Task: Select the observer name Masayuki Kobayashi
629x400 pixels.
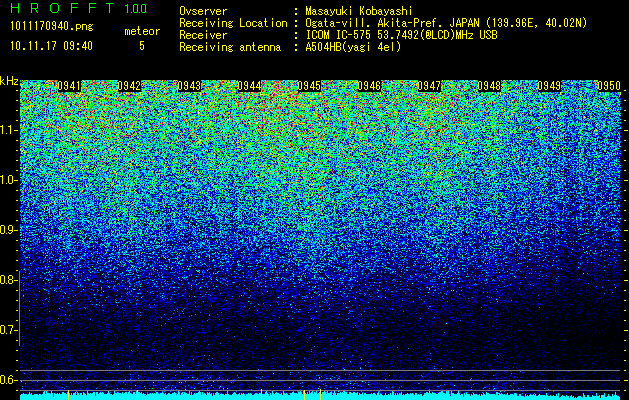Action: (x=359, y=11)
